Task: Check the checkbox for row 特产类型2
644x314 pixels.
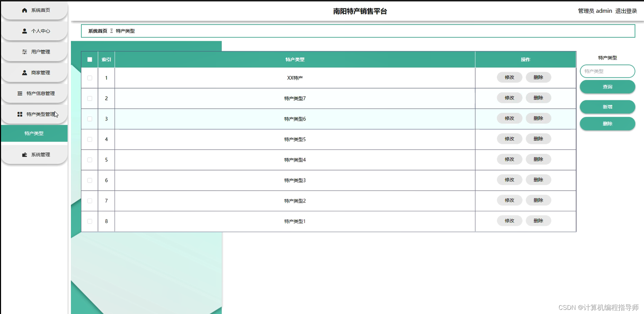Action: coord(90,201)
